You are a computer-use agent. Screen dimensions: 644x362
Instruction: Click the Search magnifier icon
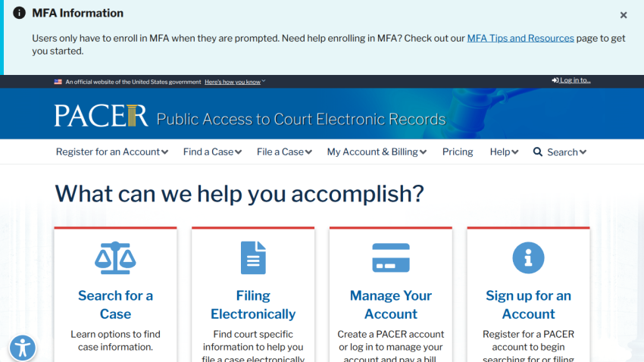tap(538, 152)
